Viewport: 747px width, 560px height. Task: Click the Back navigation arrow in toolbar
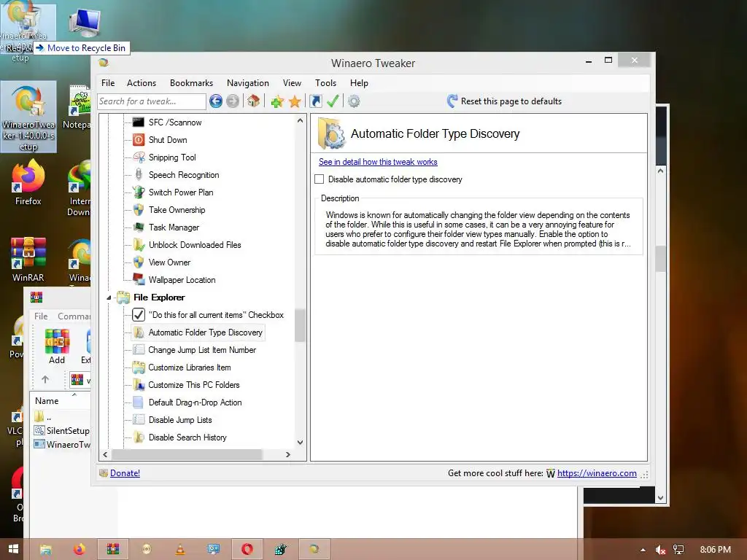coord(216,101)
